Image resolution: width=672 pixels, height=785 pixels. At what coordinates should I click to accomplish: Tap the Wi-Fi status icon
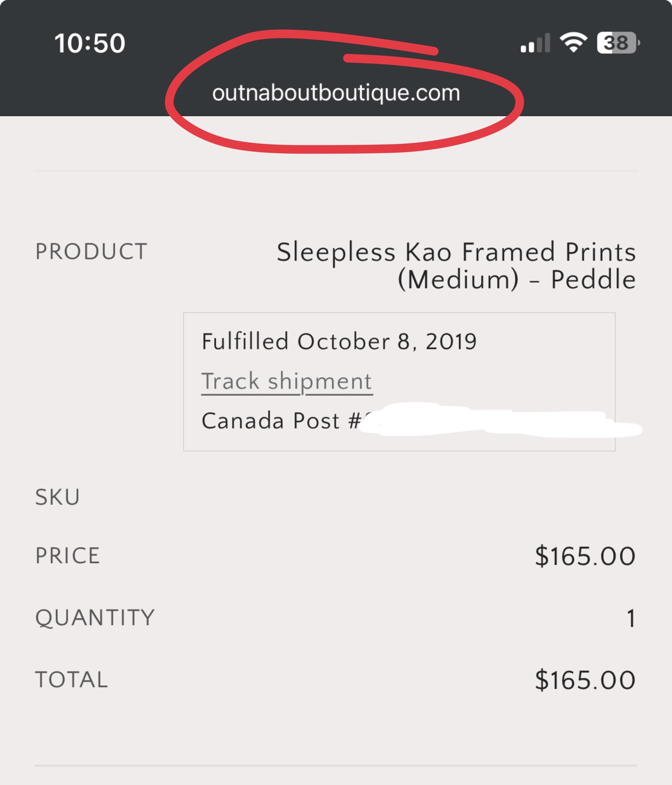coord(573,42)
